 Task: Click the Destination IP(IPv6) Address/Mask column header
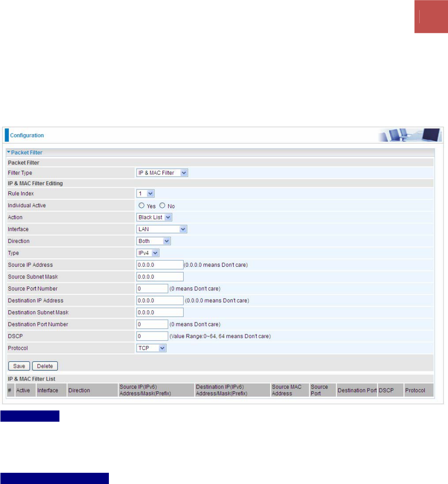pyautogui.click(x=232, y=390)
